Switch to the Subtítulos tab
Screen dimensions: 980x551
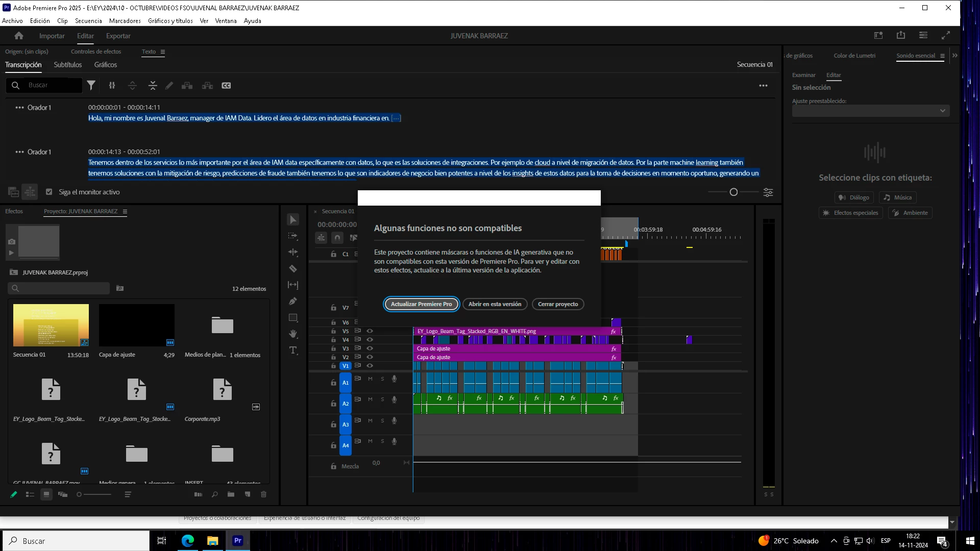click(67, 65)
